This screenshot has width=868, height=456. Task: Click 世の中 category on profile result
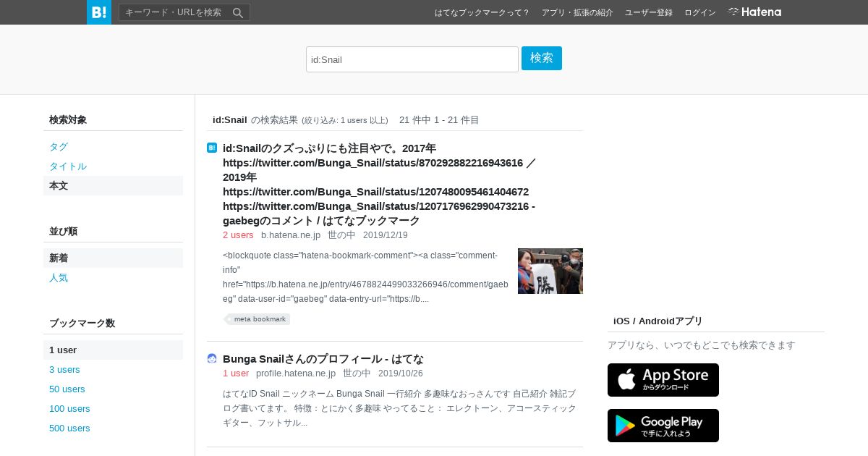pyautogui.click(x=357, y=373)
